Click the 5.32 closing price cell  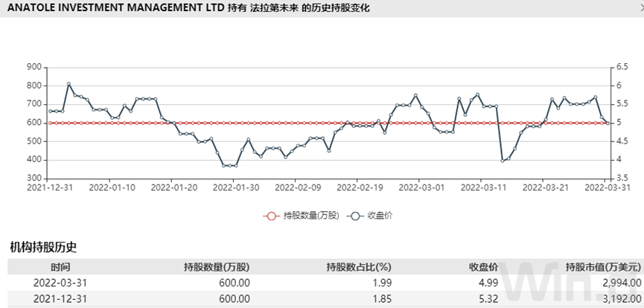tap(490, 298)
